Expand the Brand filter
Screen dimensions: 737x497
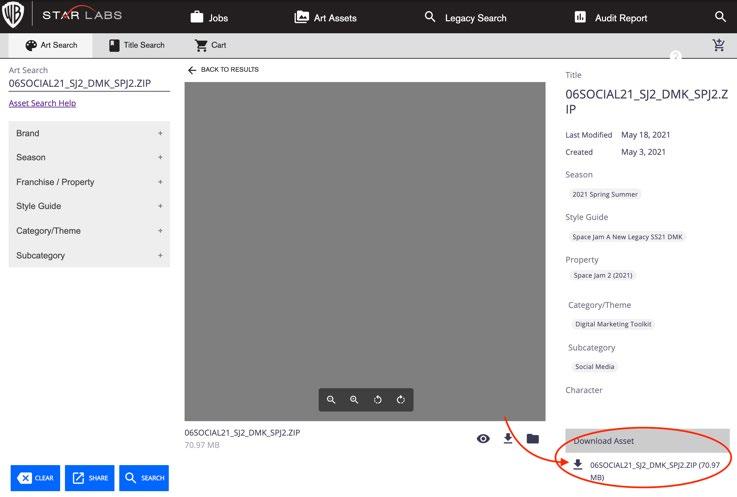point(89,133)
